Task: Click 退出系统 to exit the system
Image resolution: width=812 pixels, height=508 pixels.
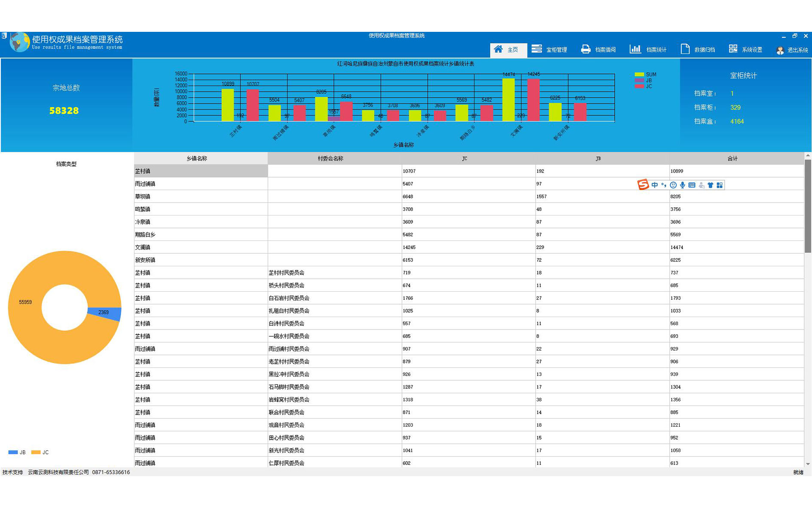Action: pyautogui.click(x=792, y=50)
